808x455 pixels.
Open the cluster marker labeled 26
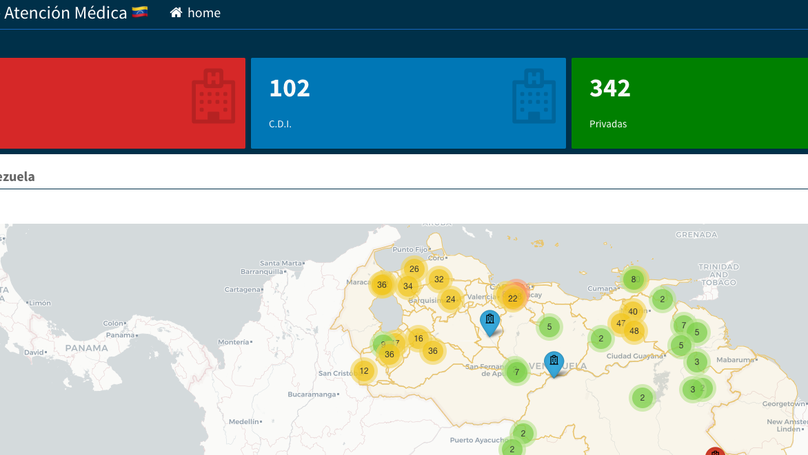[414, 269]
